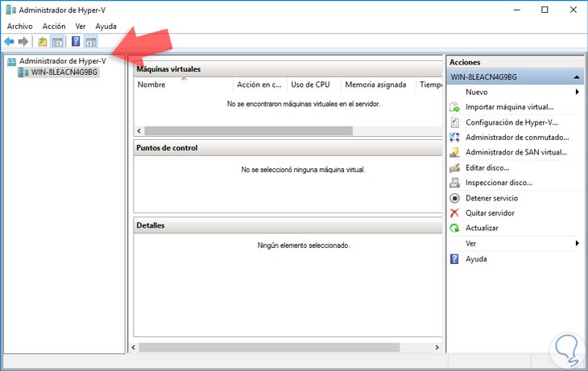Screen dimensions: 588x371
Task: Click the green Actualizar refresh icon
Action: [454, 228]
